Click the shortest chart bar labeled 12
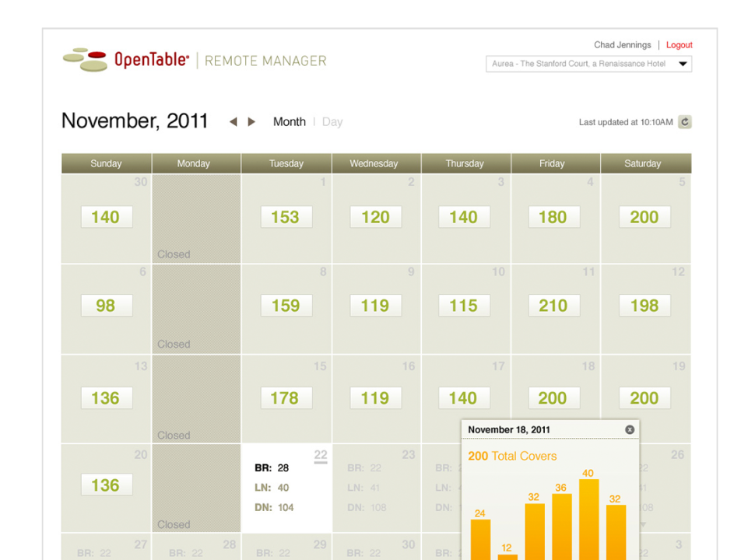 point(507,556)
